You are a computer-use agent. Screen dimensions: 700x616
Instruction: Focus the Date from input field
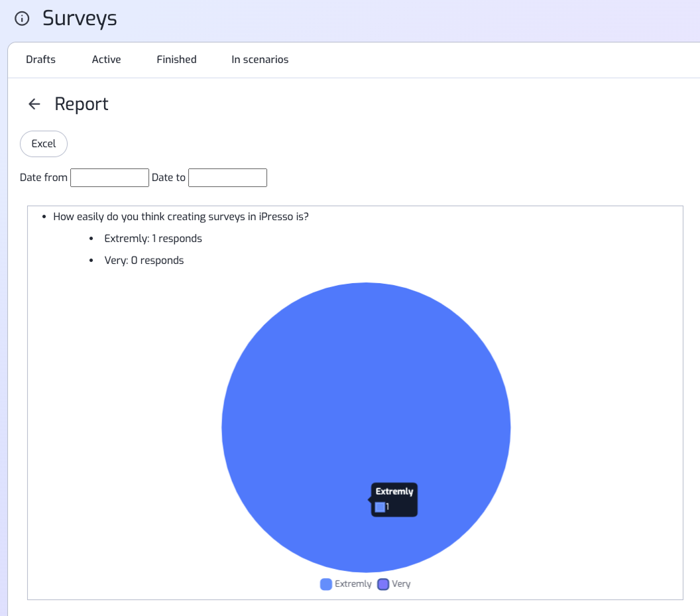point(109,177)
